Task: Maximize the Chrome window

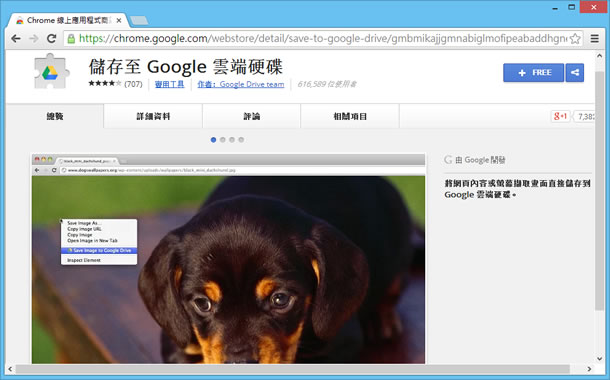Action: click(x=571, y=7)
